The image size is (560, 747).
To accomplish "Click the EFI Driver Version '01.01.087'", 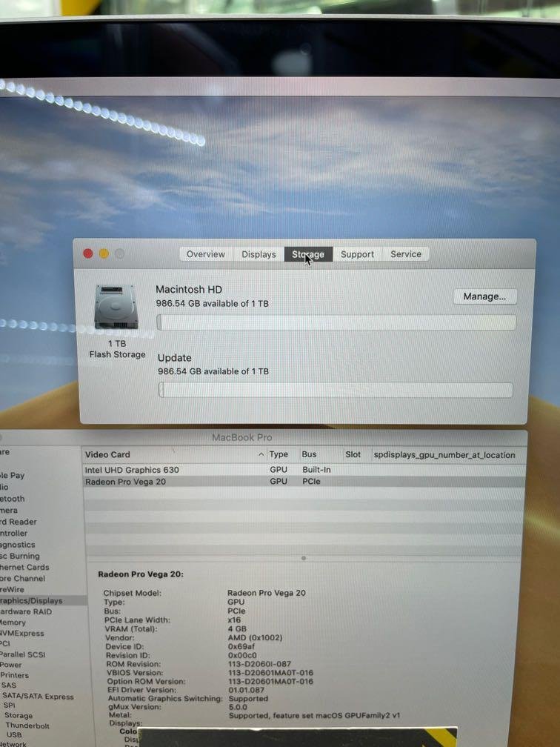I will tap(246, 690).
